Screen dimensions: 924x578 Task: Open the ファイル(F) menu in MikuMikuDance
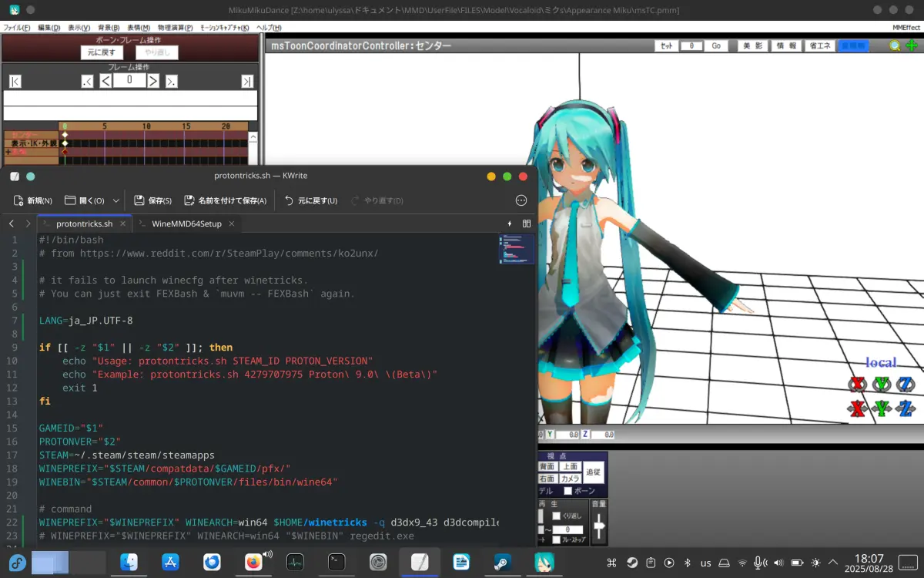pyautogui.click(x=16, y=28)
